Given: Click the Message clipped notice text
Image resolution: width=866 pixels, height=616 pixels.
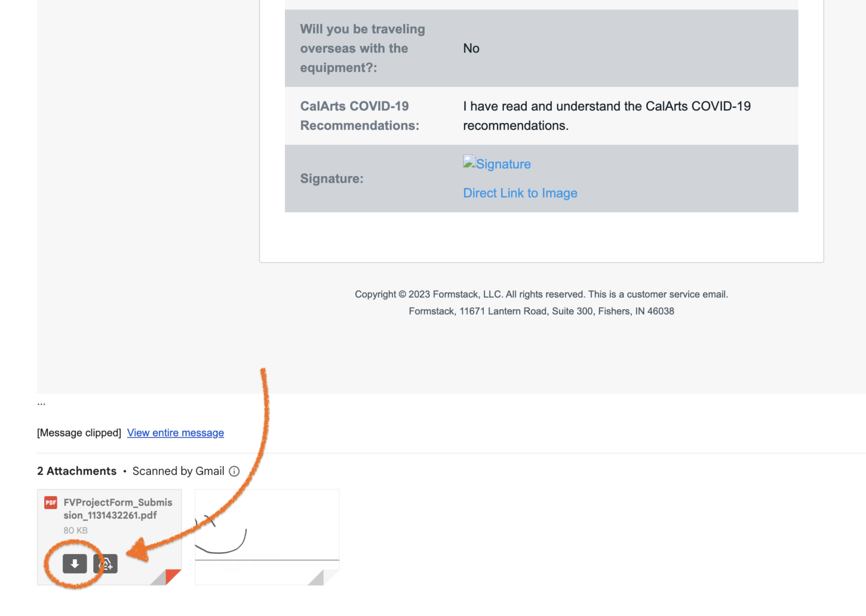Looking at the screenshot, I should coord(79,433).
